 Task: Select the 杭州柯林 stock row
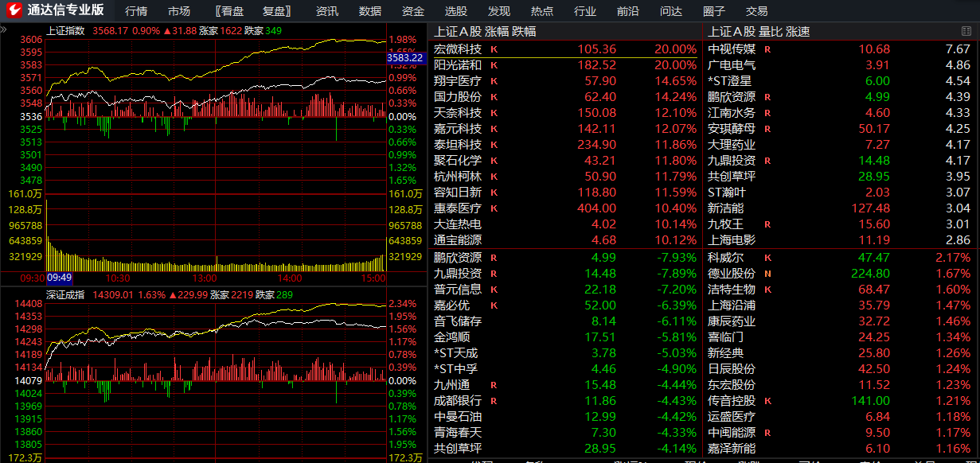pos(566,177)
